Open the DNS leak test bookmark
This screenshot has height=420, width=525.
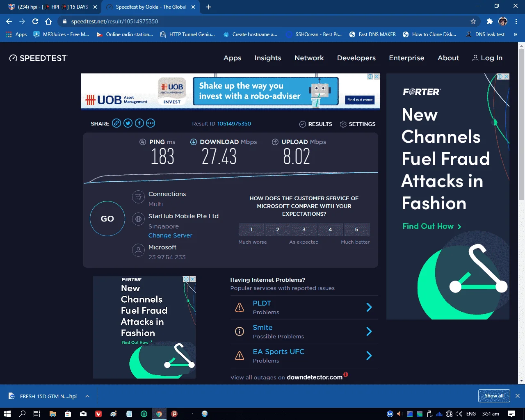click(485, 34)
